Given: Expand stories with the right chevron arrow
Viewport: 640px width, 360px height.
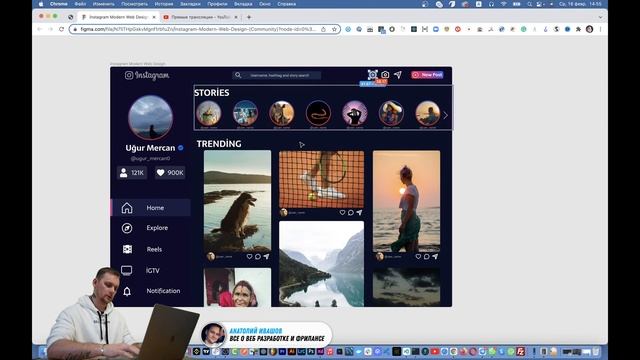Looking at the screenshot, I should click(446, 116).
